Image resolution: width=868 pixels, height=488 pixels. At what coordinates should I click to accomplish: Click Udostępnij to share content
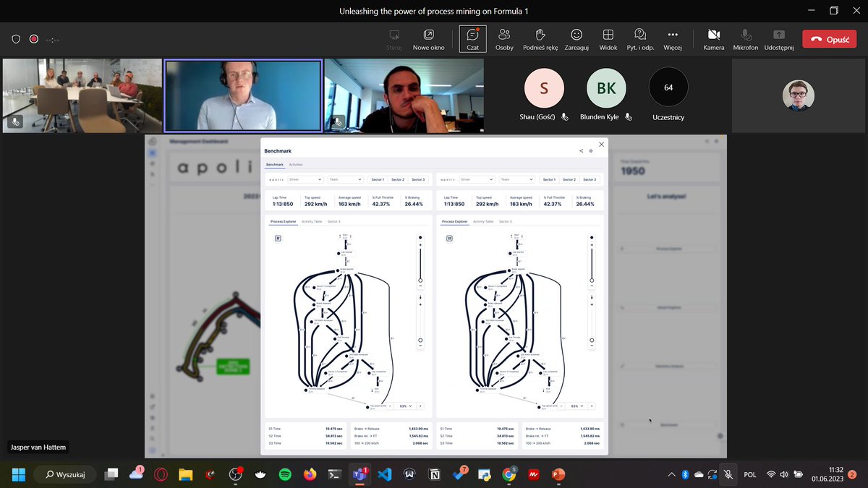coord(779,39)
